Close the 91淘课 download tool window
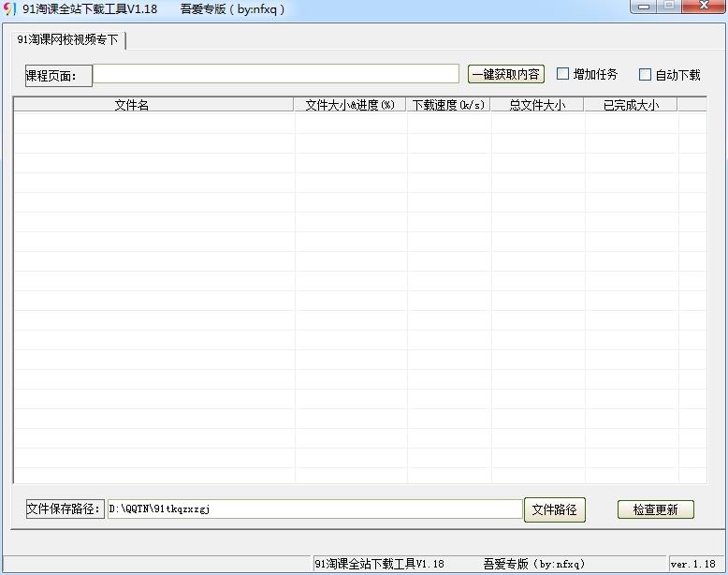Screen dimensions: 728x575 (x=704, y=7)
